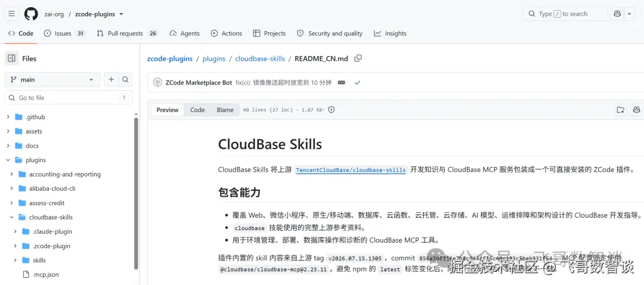Select .claude-plugin in file tree

(52, 231)
